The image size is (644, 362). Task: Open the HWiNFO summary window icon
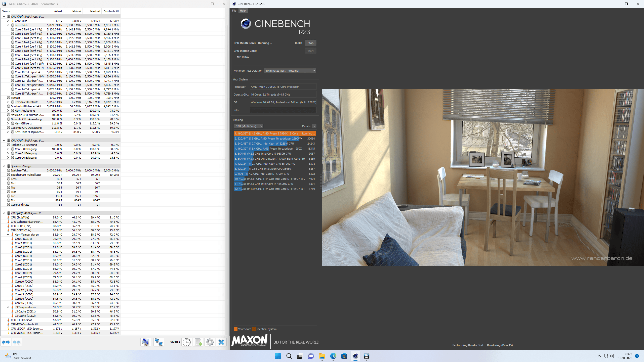(146, 342)
